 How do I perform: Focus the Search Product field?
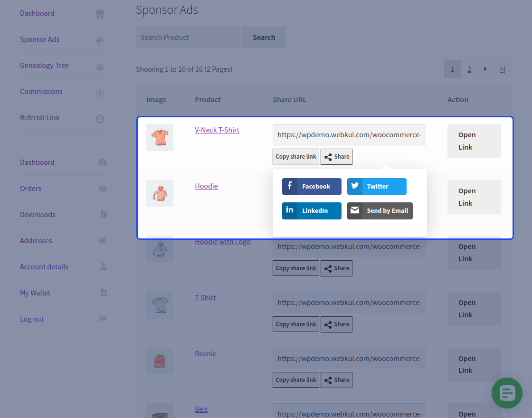188,38
